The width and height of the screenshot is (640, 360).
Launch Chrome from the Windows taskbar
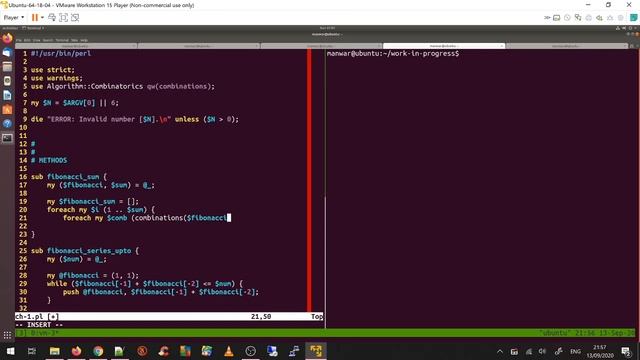pyautogui.click(x=98, y=351)
